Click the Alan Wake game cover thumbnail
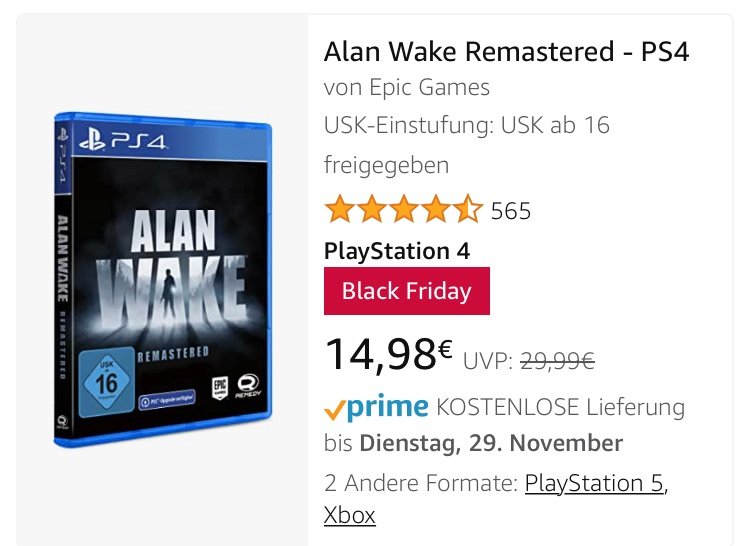Screen dimensions: 750x546 pyautogui.click(x=163, y=279)
